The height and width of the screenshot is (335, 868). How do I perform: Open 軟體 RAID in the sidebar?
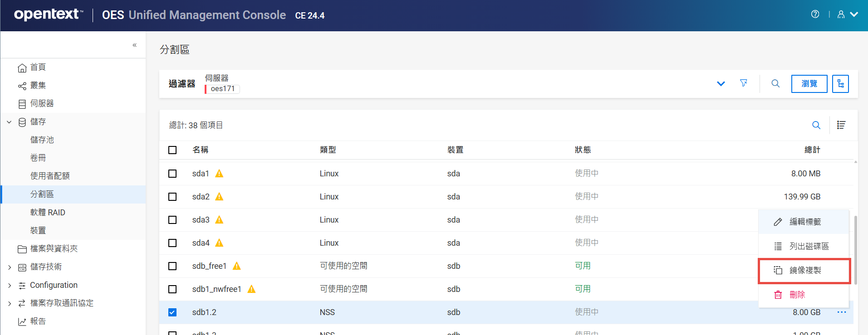tap(48, 213)
